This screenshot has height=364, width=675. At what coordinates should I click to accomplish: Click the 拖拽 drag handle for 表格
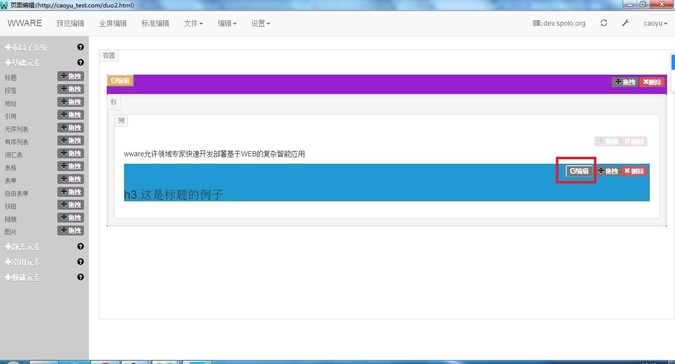click(71, 166)
